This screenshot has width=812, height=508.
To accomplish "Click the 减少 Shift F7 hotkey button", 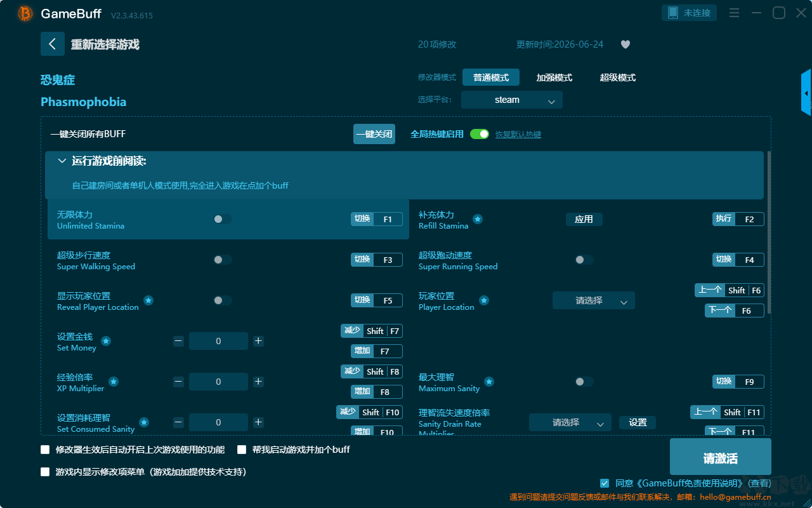I will (x=372, y=331).
